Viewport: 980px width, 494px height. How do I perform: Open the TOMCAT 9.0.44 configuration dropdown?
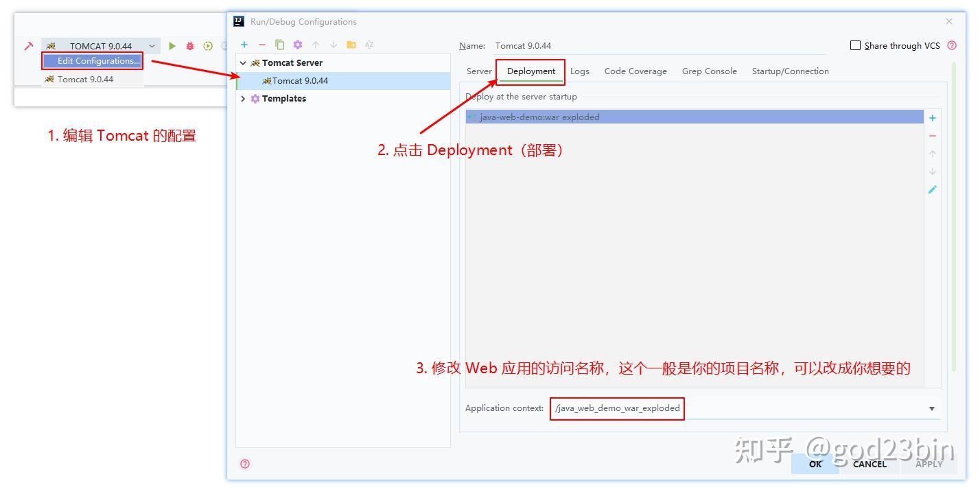point(152,45)
